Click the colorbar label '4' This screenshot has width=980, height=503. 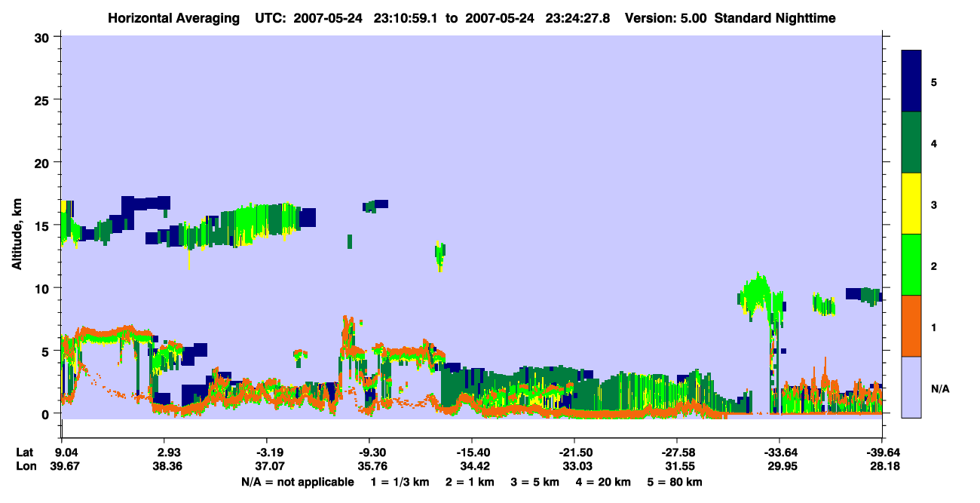coord(934,143)
